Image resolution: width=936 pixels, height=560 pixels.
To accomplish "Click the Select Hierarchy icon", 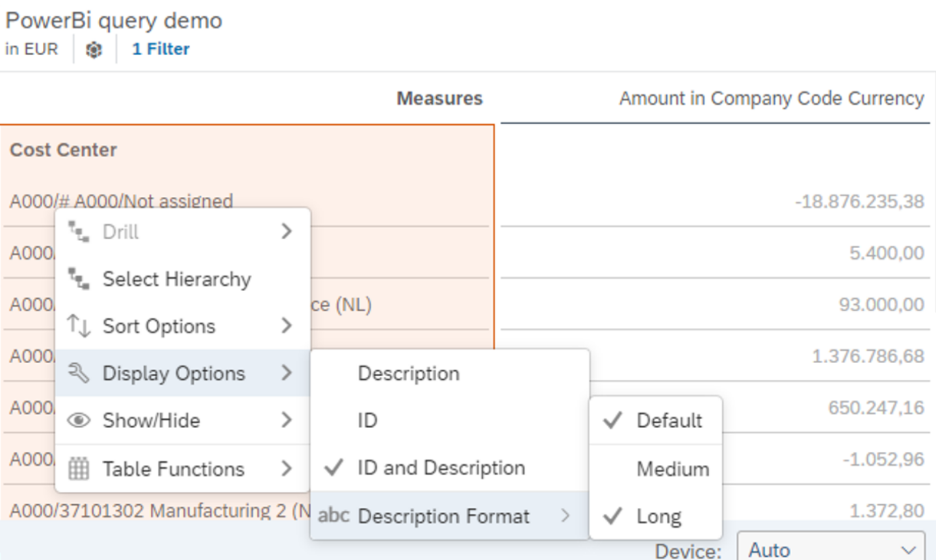I will (x=79, y=279).
